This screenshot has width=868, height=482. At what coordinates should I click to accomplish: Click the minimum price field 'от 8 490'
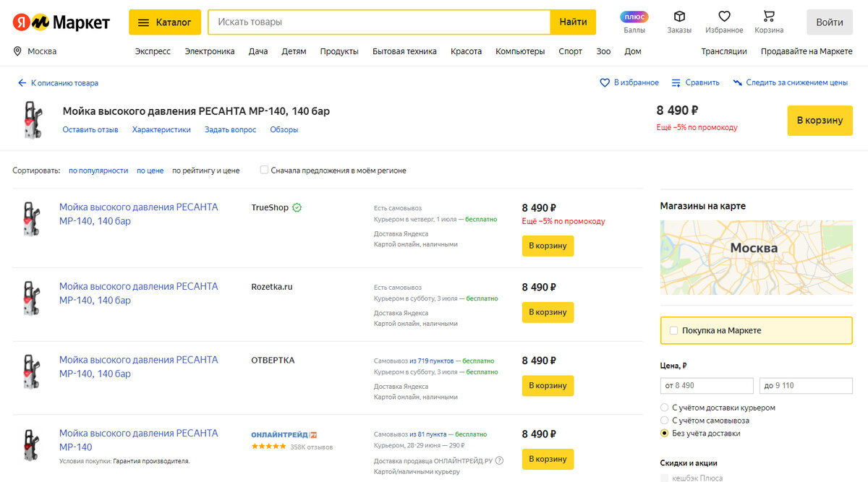point(707,385)
